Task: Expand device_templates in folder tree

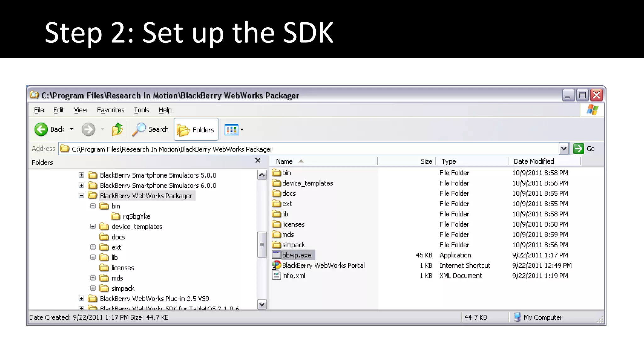Action: [x=93, y=227]
